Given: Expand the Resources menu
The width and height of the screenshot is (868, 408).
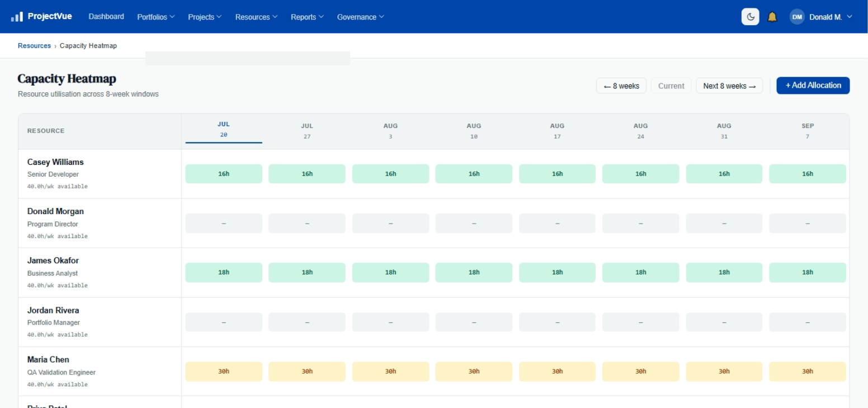Looking at the screenshot, I should [x=256, y=17].
